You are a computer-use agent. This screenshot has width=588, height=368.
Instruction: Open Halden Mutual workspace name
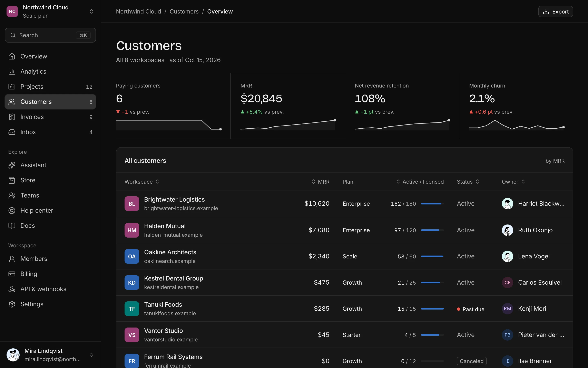165,226
